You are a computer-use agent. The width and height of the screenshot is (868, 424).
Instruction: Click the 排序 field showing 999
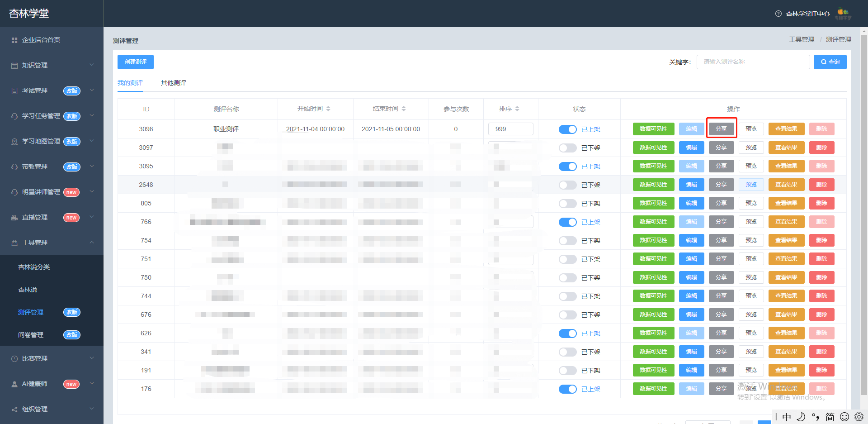511,129
